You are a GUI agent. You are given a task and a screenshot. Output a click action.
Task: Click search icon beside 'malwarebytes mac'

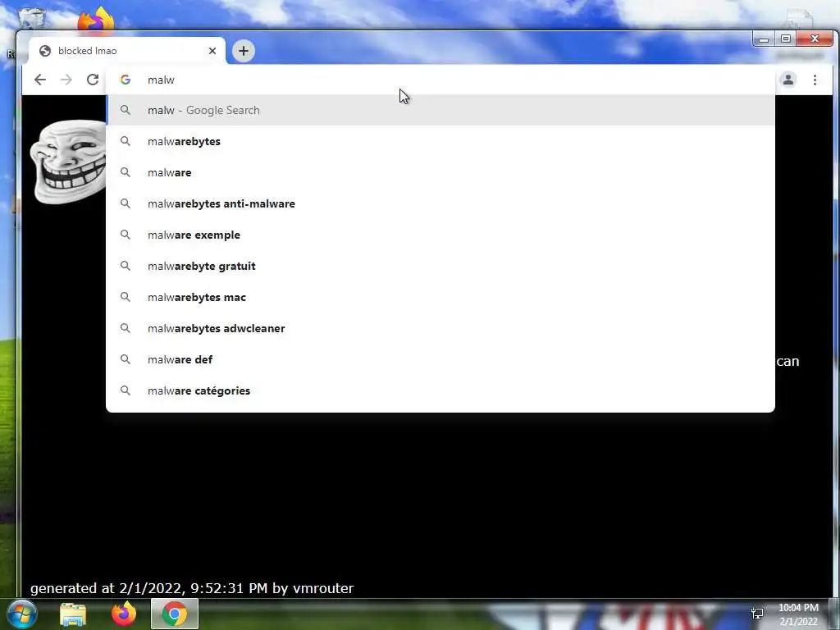(x=126, y=297)
